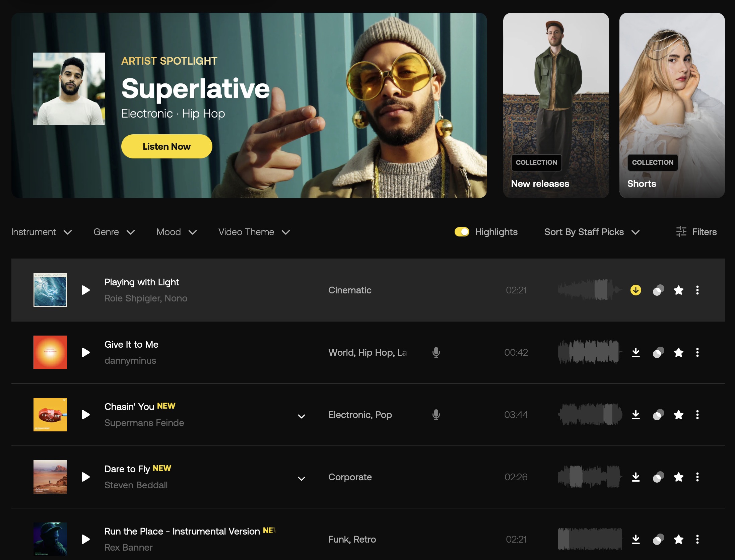Open the Genre dropdown
Screen dimensions: 735x560
pos(114,232)
